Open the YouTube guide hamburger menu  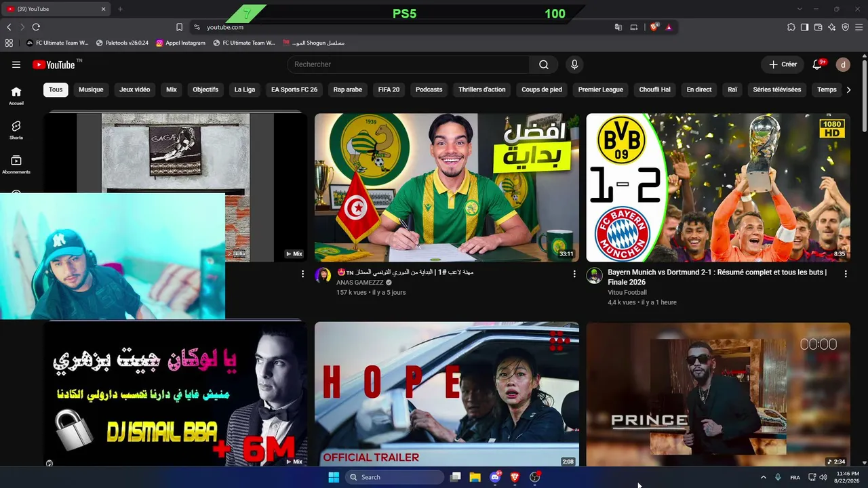(16, 64)
